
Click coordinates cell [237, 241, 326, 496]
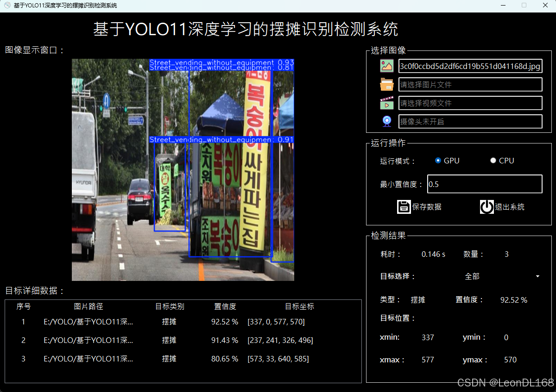pyautogui.click(x=280, y=340)
